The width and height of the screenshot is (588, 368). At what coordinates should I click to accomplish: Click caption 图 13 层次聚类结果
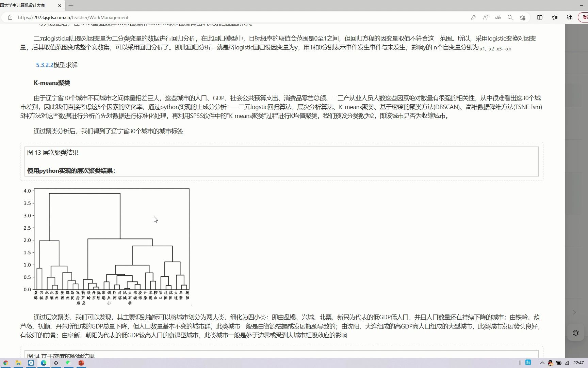pos(53,153)
